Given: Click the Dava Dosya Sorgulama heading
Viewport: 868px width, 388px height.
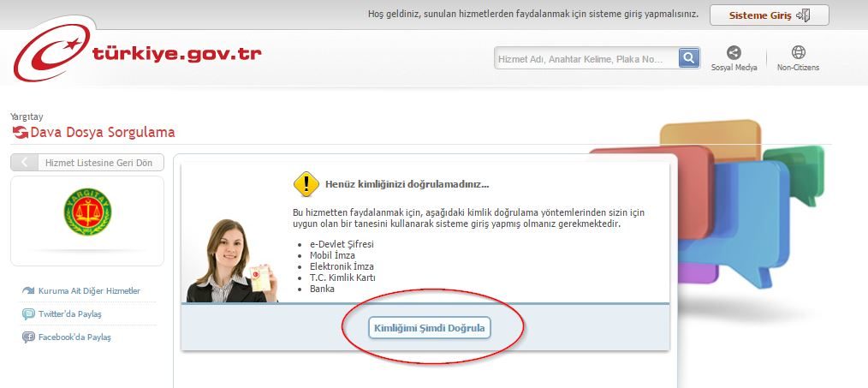Looking at the screenshot, I should (x=103, y=133).
